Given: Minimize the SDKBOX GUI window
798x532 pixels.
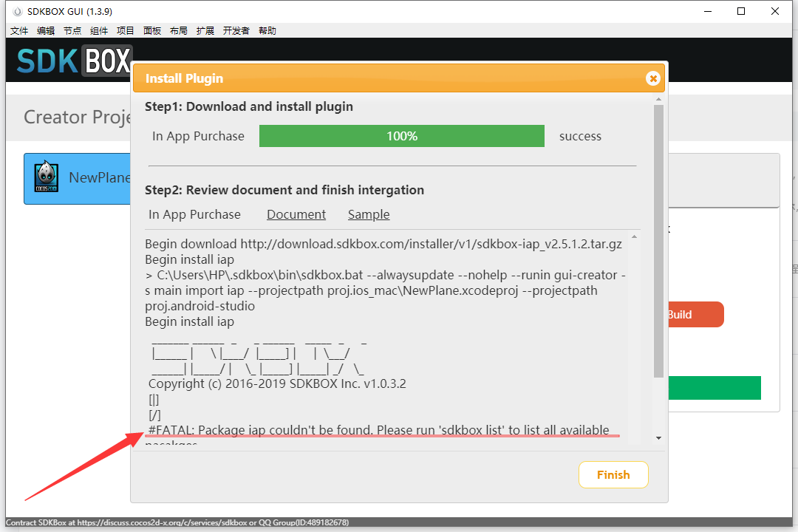Looking at the screenshot, I should pos(707,11).
